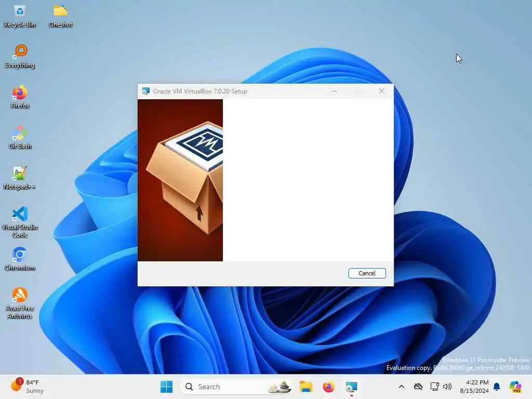532x399 pixels.
Task: Select the Chromium desktop shortcut
Action: [20, 259]
